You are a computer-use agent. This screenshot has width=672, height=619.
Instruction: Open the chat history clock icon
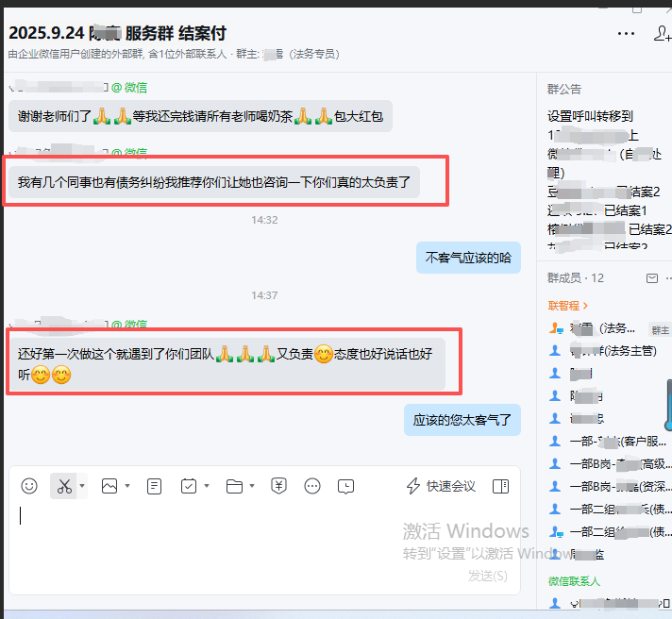pos(345,487)
